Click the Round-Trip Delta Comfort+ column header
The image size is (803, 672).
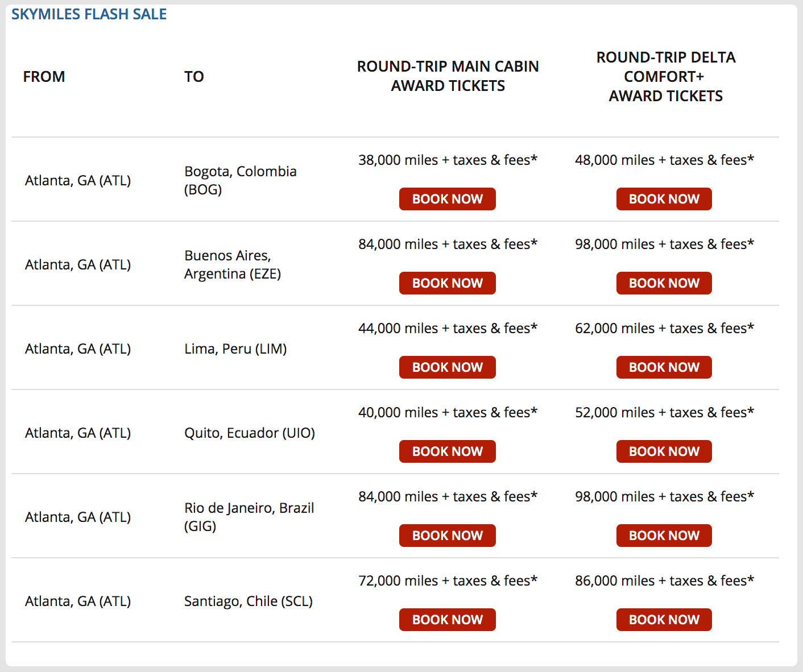[x=665, y=76]
